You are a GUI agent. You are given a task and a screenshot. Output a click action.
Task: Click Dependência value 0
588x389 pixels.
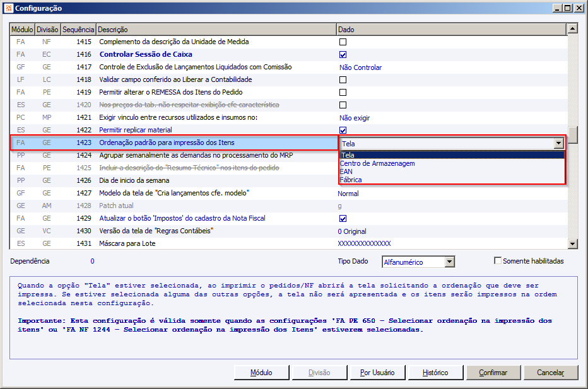(92, 261)
